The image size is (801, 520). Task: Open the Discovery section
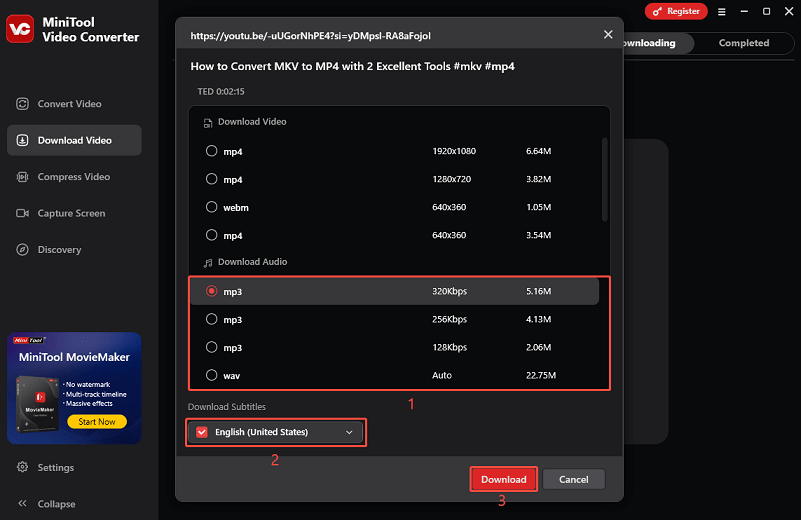[74, 249]
